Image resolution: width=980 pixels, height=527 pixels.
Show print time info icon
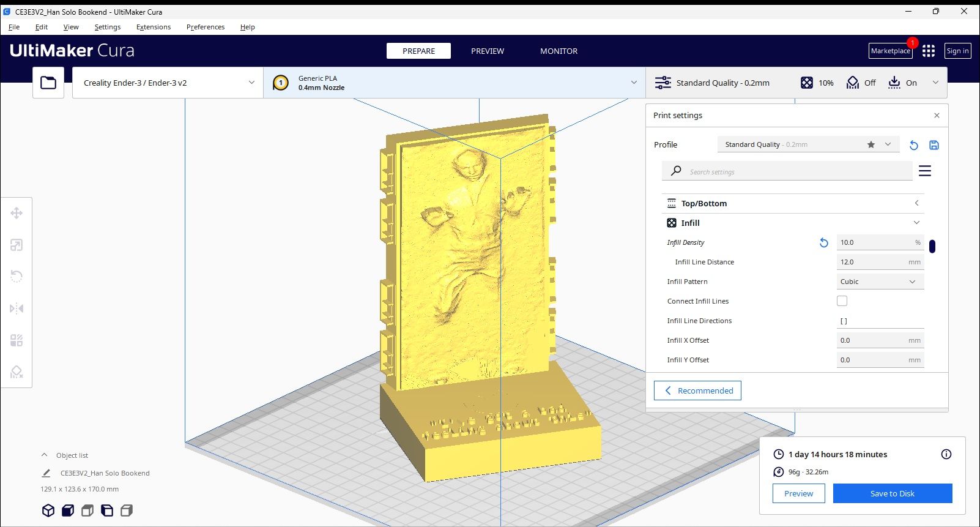[x=946, y=454]
